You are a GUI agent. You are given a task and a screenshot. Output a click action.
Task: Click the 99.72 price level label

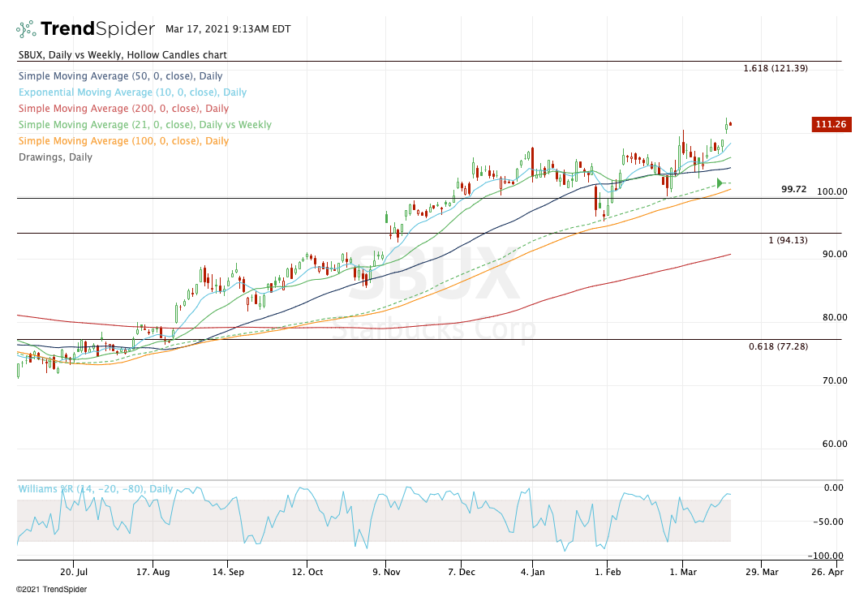(x=794, y=189)
